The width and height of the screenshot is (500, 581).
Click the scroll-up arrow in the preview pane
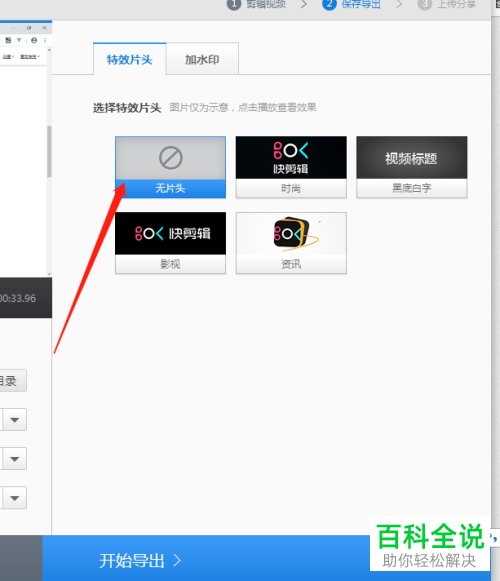point(49,50)
